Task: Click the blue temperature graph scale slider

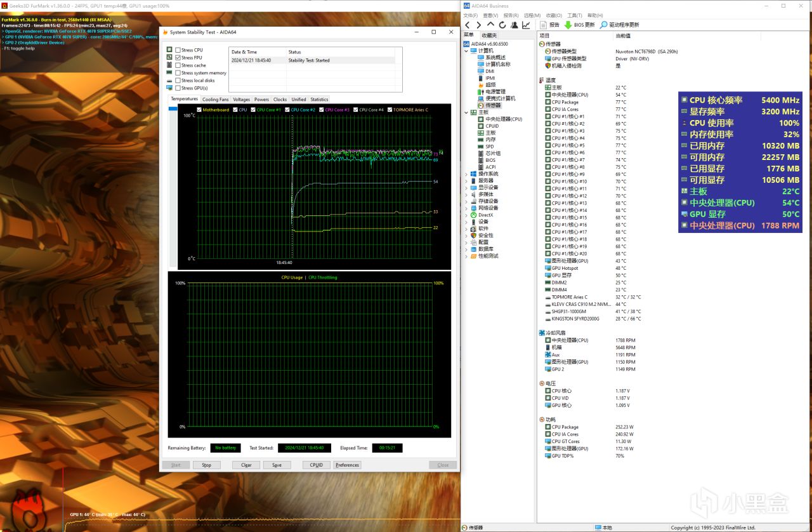Action: (173, 110)
